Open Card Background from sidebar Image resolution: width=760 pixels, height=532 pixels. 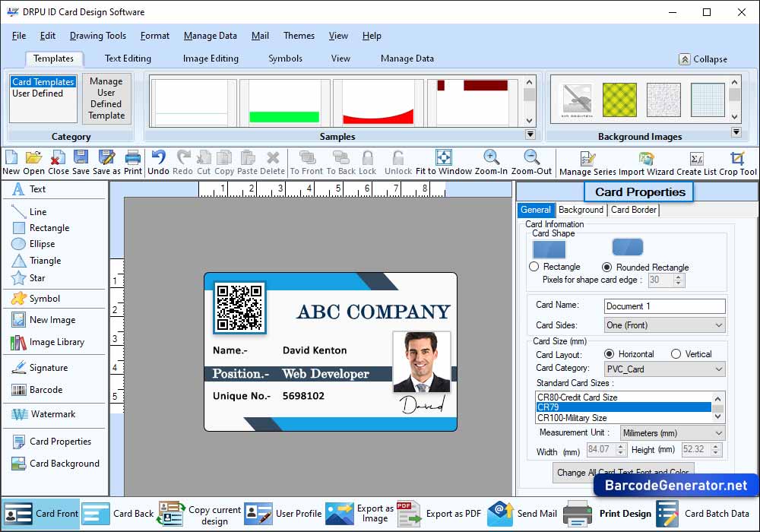[55, 464]
